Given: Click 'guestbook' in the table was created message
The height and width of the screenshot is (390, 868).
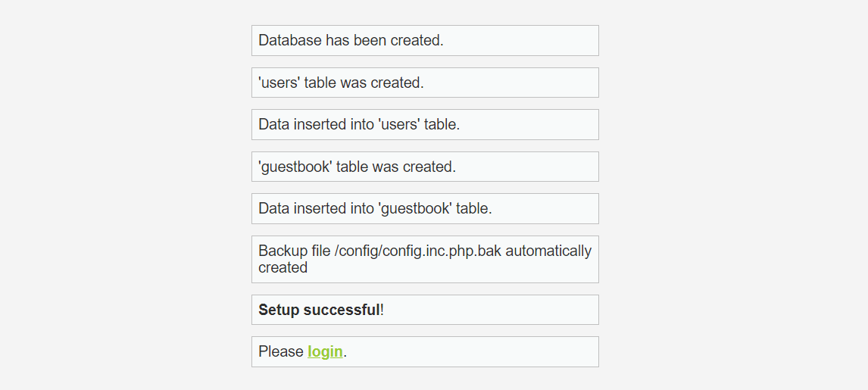Looking at the screenshot, I should (x=295, y=167).
